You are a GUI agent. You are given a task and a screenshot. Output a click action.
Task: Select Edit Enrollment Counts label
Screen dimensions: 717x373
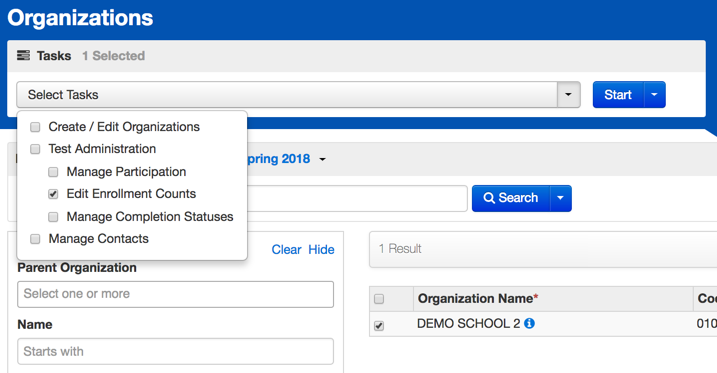click(x=131, y=194)
